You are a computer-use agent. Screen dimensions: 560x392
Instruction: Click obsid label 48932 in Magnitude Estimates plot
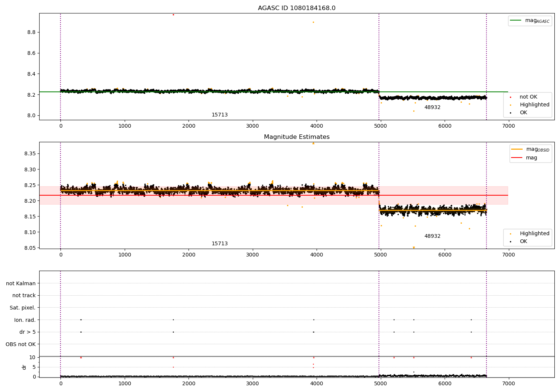coord(432,236)
